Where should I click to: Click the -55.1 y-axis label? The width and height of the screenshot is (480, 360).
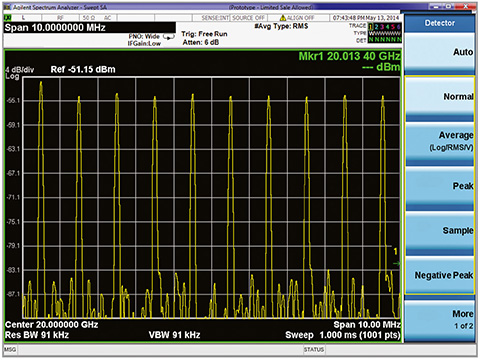click(13, 100)
